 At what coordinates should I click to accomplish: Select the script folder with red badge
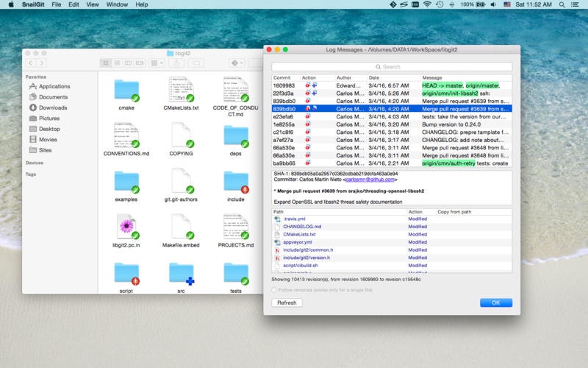(x=126, y=273)
